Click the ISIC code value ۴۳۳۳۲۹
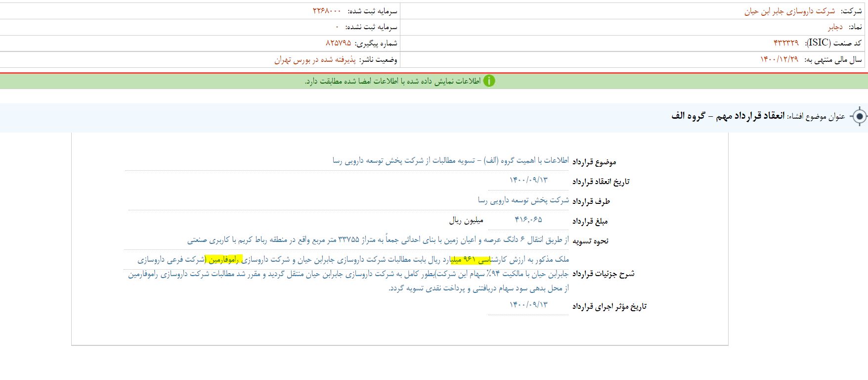 click(x=786, y=44)
